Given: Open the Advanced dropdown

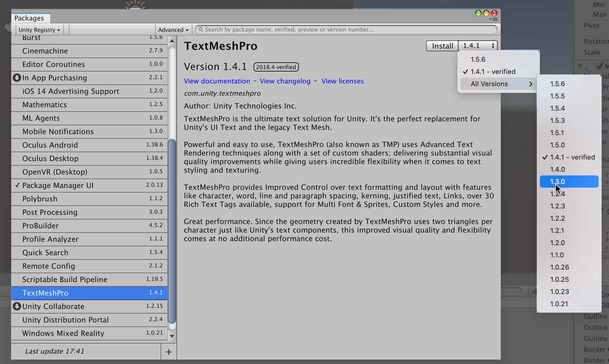Looking at the screenshot, I should coord(173,30).
